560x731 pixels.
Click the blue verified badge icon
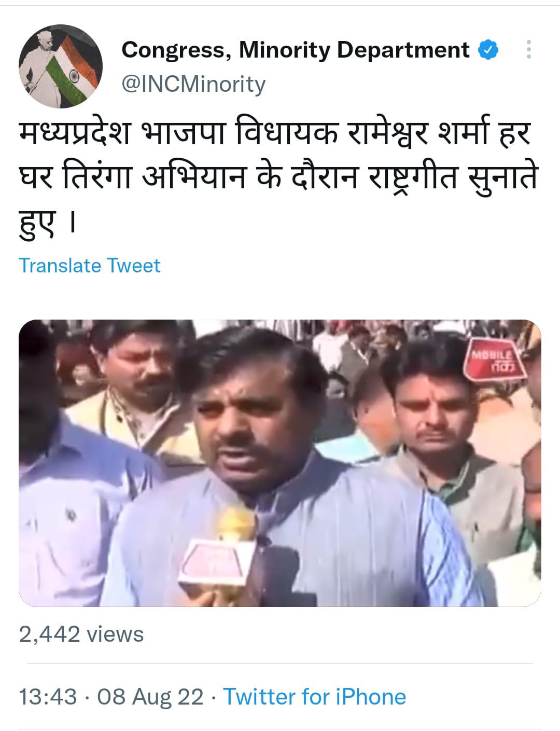pos(488,50)
